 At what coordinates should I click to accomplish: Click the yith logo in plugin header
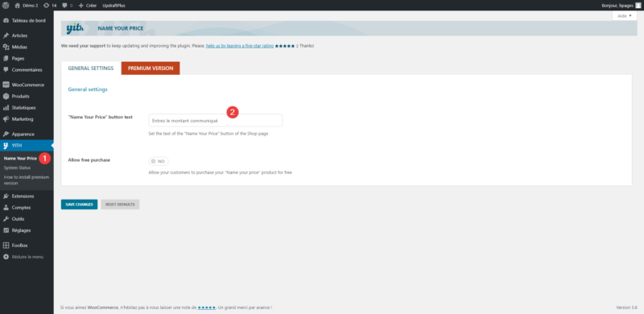pos(75,28)
